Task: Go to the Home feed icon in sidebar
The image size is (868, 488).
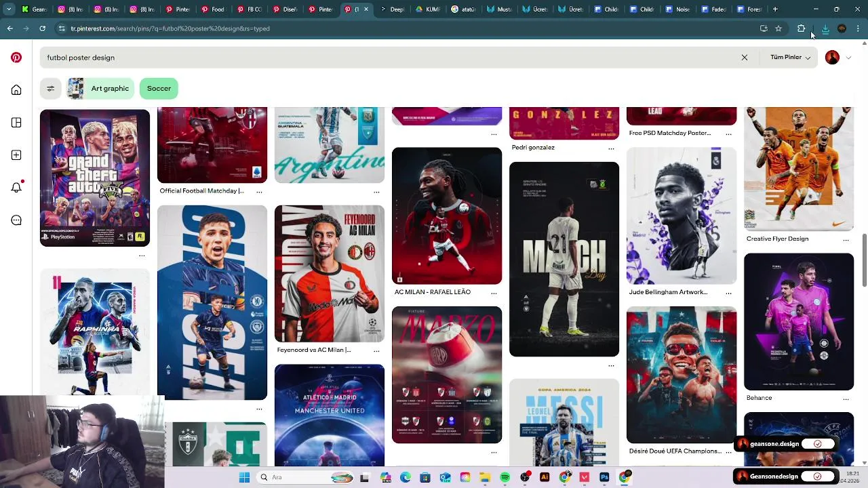Action: pos(16,90)
